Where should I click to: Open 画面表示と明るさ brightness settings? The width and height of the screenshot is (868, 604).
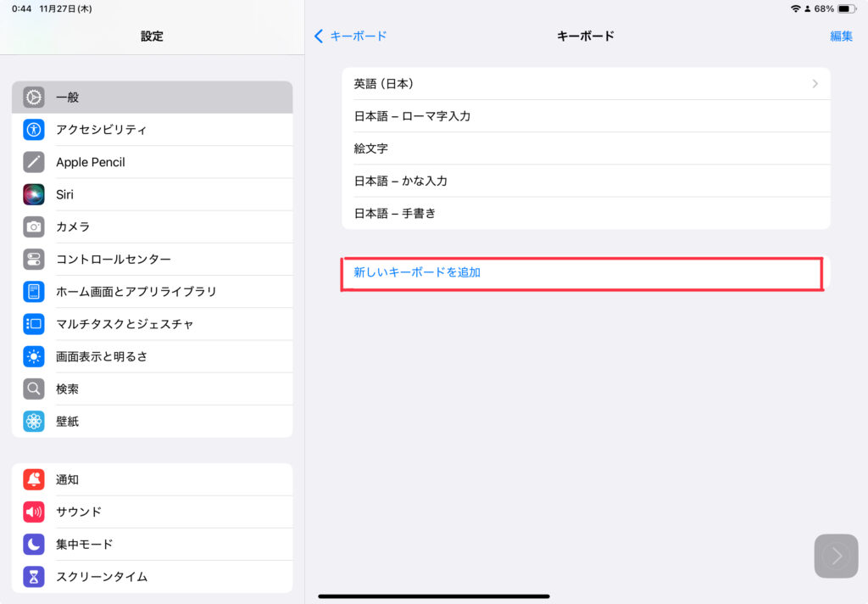tap(102, 356)
